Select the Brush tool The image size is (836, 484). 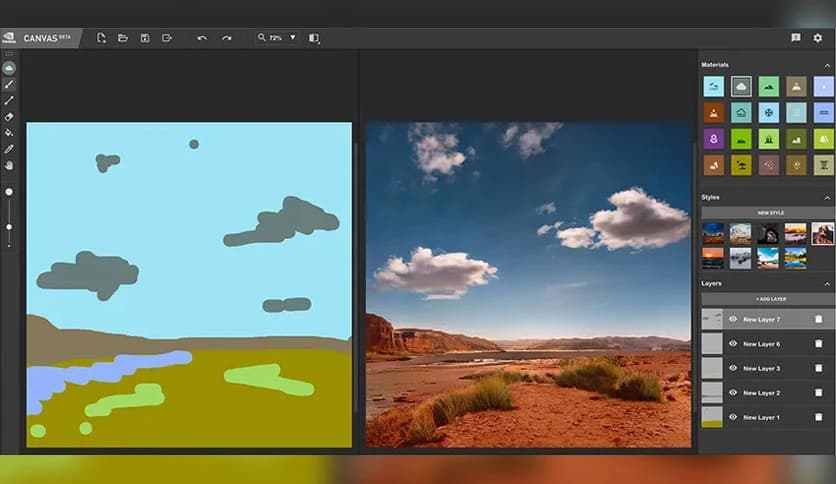(x=9, y=84)
